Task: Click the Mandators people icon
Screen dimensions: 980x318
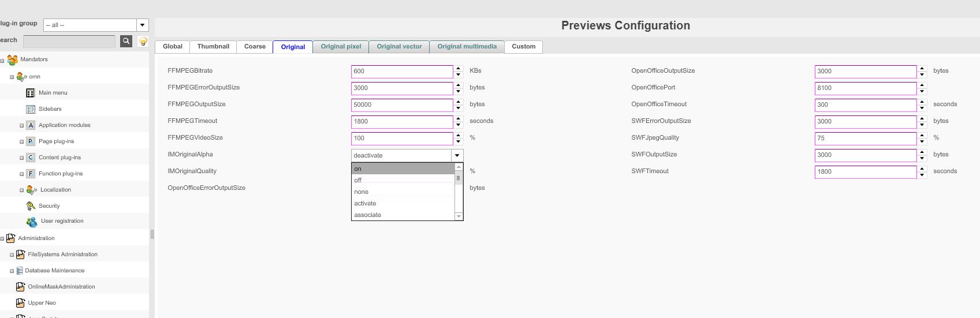Action: [12, 59]
